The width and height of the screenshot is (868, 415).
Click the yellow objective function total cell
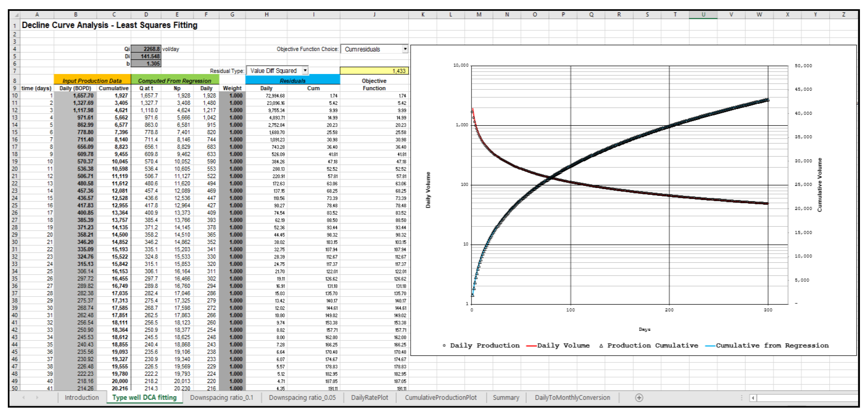[x=374, y=71]
